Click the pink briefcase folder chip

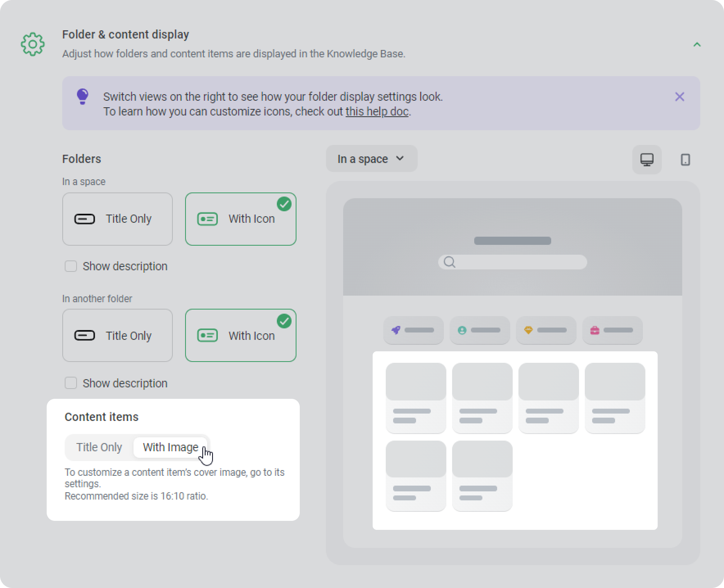613,330
